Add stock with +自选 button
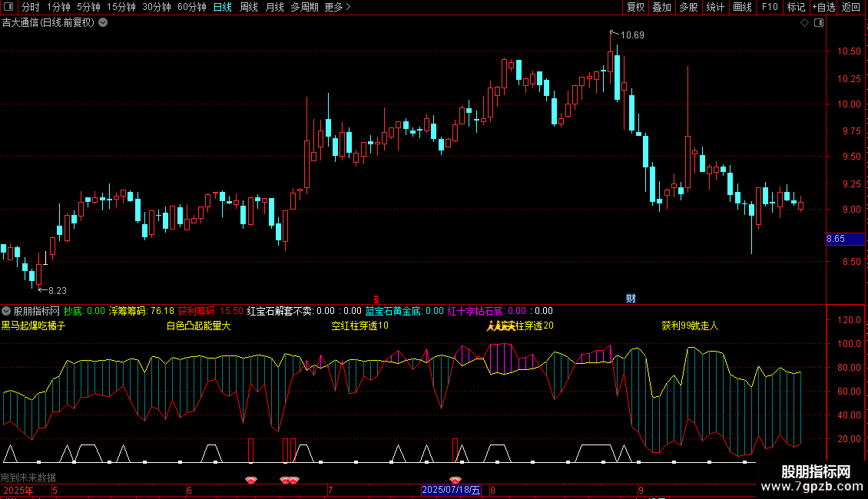The width and height of the screenshot is (868, 499). (823, 7)
